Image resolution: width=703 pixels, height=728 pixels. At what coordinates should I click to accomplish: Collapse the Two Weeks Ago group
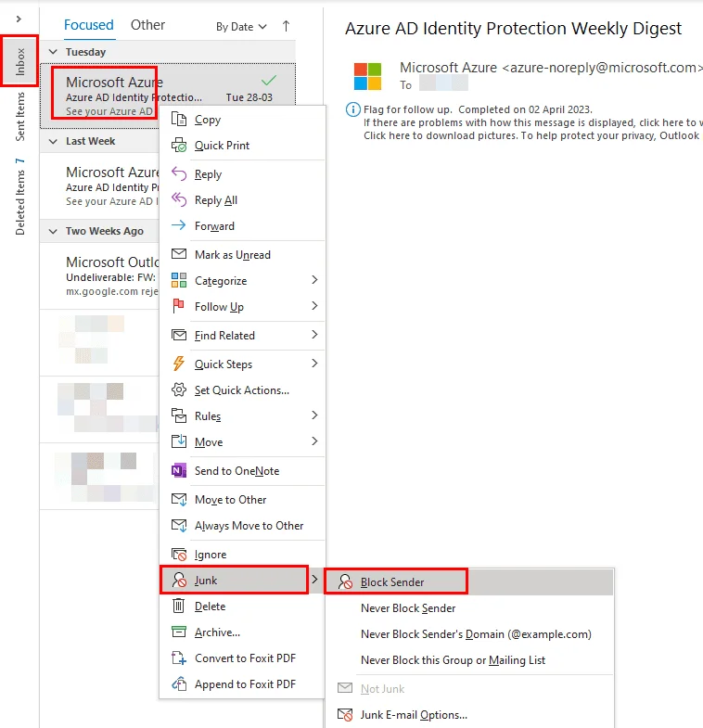(53, 231)
